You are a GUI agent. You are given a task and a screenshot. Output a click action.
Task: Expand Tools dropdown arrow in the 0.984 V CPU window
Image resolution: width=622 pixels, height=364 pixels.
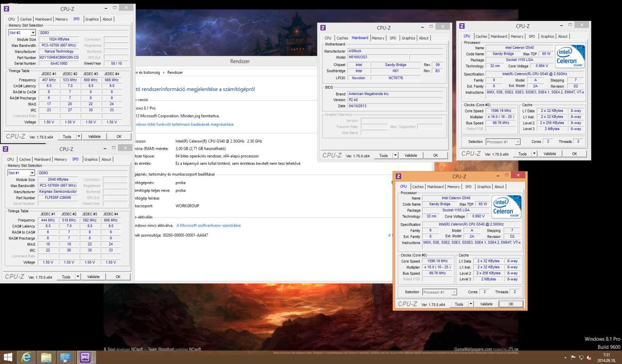535,153
